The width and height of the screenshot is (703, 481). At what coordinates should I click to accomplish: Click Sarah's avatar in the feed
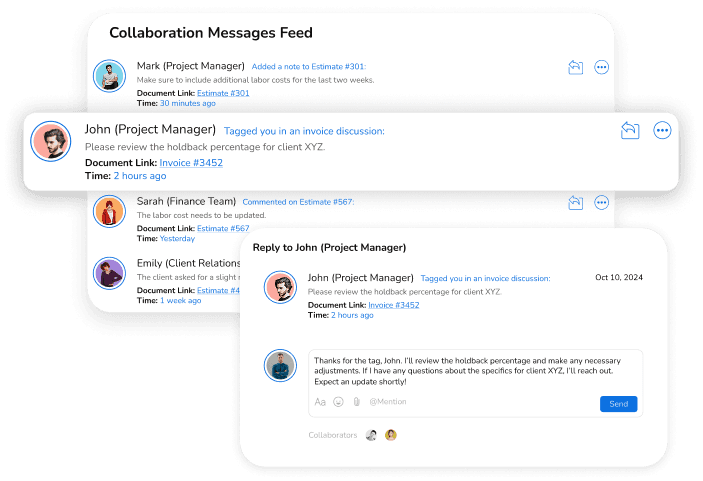pyautogui.click(x=109, y=211)
